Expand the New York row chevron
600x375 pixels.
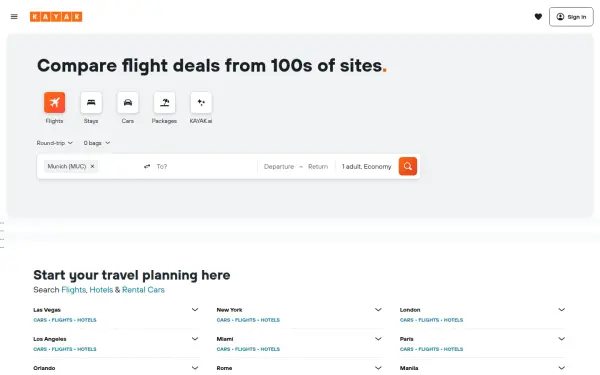pos(378,310)
